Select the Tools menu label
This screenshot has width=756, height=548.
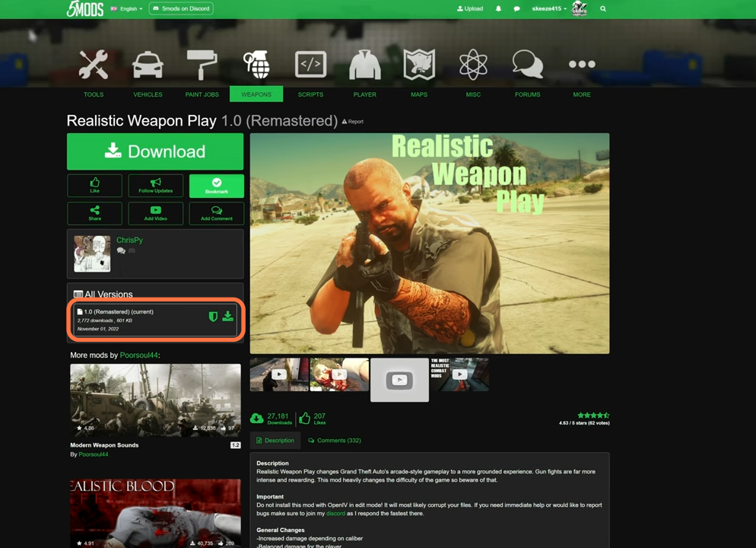(94, 94)
